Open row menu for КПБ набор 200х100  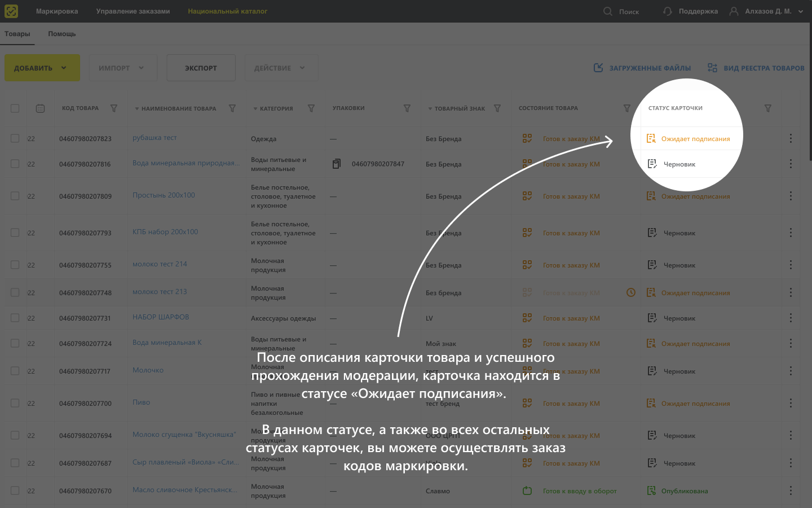[x=791, y=233]
